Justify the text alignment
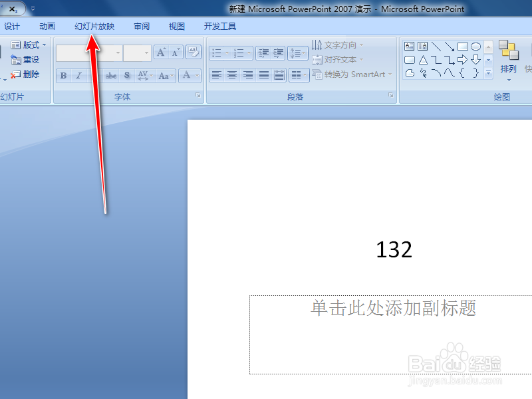This screenshot has width=532, height=399. pyautogui.click(x=263, y=74)
